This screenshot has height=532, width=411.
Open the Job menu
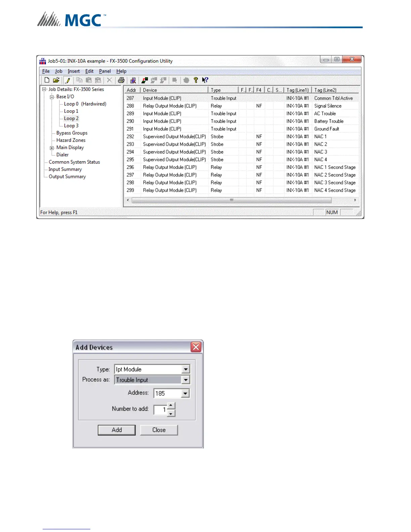tap(58, 71)
